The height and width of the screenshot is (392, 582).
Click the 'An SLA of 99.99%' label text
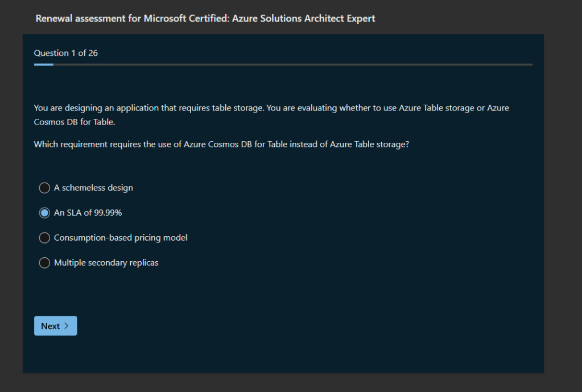point(88,213)
